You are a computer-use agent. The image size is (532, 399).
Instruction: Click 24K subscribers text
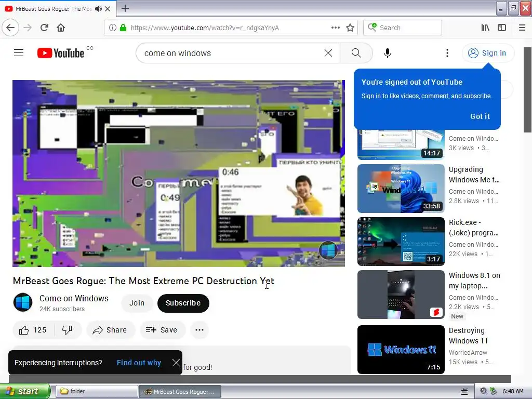point(62,309)
